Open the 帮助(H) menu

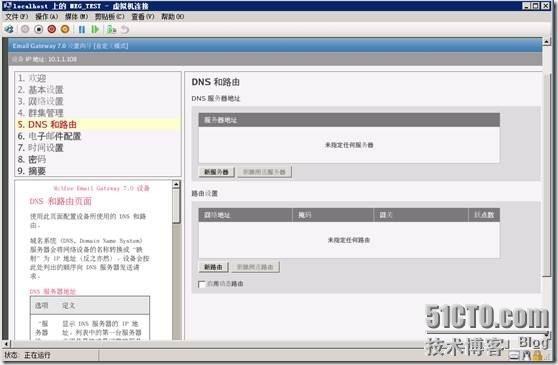173,17
